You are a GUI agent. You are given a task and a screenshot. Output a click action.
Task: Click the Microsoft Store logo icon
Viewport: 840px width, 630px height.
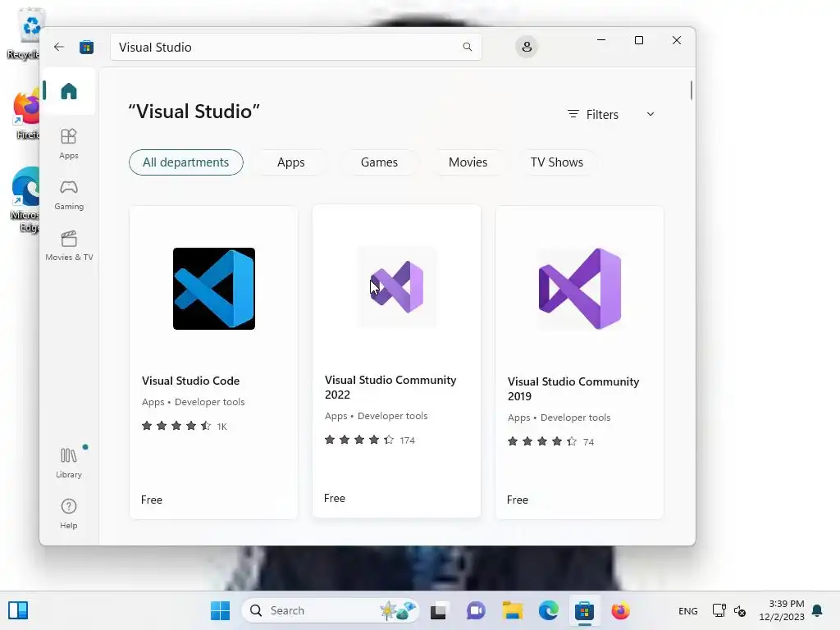(x=87, y=47)
